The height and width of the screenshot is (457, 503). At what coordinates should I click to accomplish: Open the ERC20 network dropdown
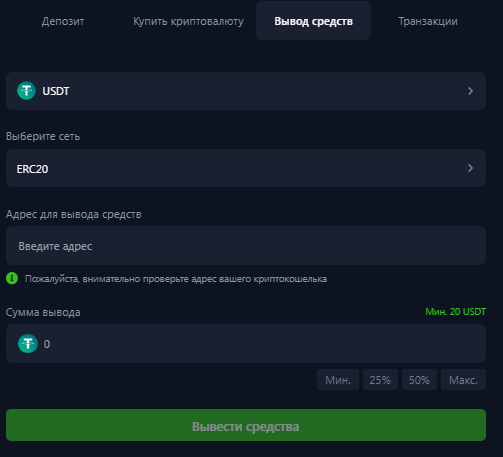[x=246, y=168]
